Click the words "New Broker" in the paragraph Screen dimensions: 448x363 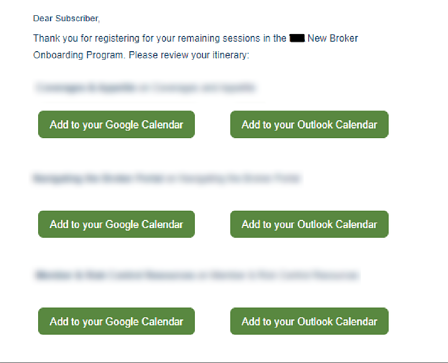tap(333, 38)
